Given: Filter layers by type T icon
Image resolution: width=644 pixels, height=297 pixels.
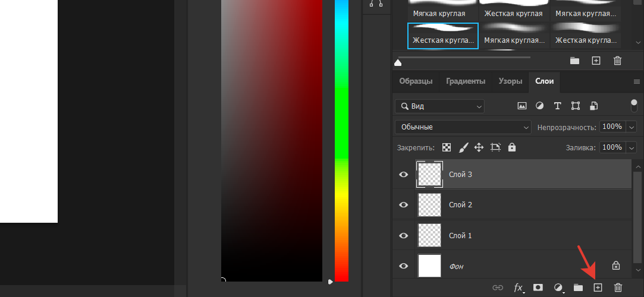Looking at the screenshot, I should [x=557, y=106].
